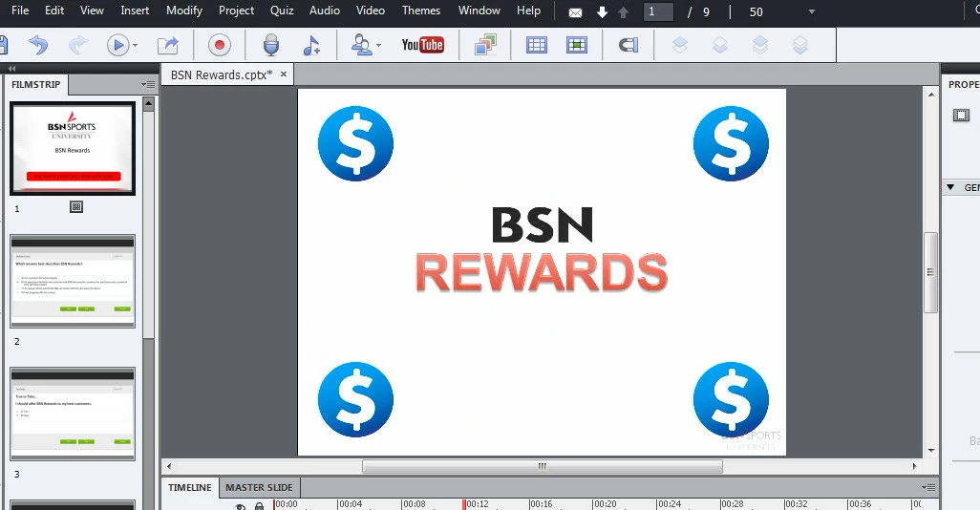Click the music note Add Audio icon
Viewport: 980px width, 510px height.
(x=311, y=46)
